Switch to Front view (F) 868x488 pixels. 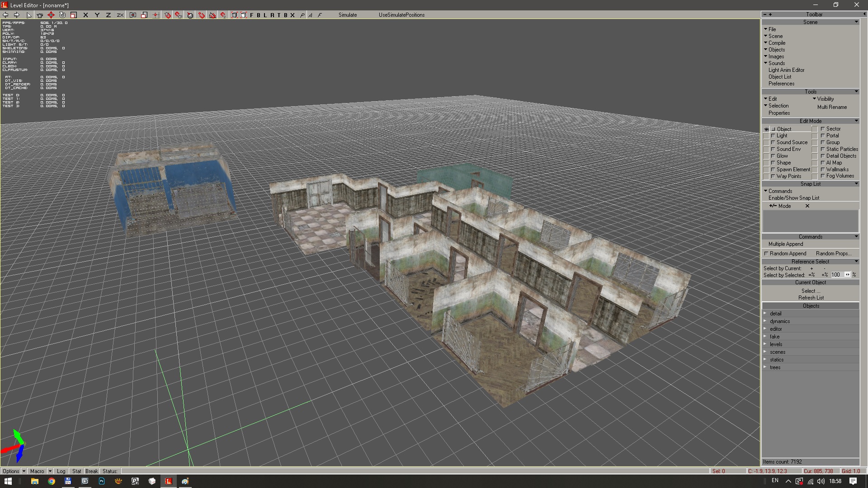point(251,15)
